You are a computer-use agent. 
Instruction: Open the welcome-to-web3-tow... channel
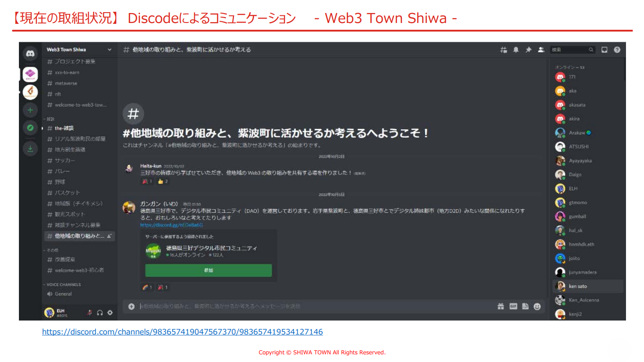(x=79, y=105)
